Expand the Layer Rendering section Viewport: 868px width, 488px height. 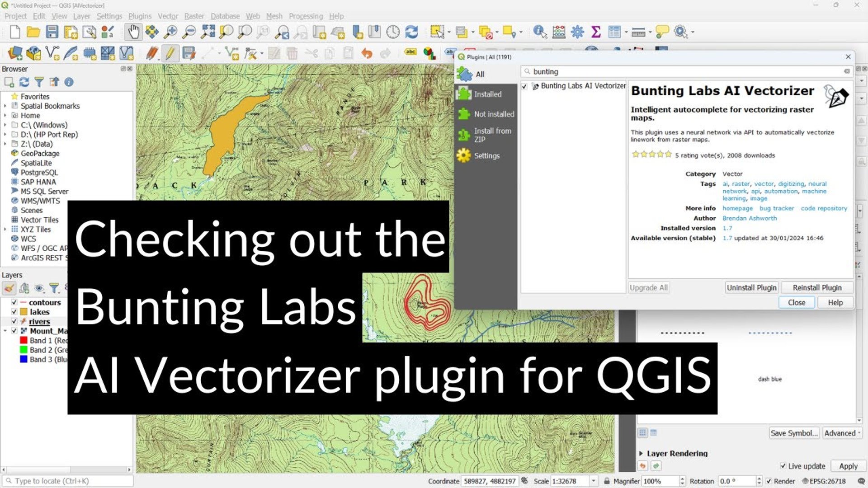pyautogui.click(x=641, y=453)
